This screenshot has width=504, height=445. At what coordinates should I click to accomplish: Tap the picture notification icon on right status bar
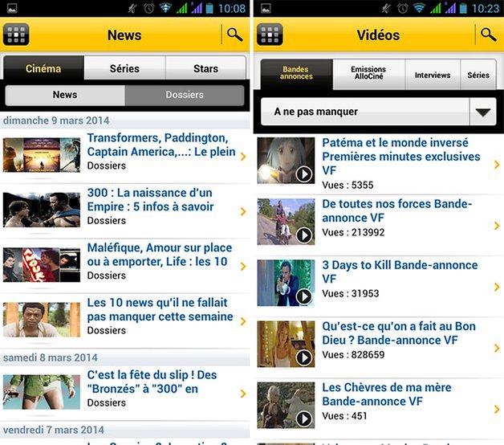266,8
